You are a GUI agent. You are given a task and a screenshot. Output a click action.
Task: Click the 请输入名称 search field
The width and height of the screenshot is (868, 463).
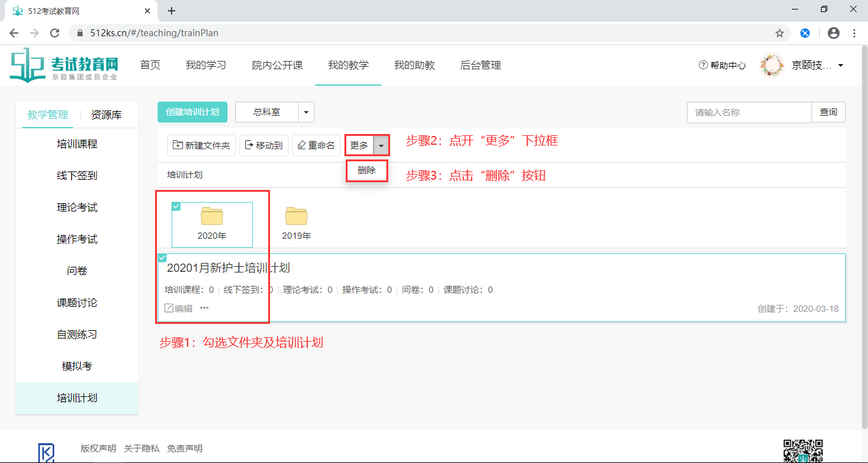tap(750, 112)
